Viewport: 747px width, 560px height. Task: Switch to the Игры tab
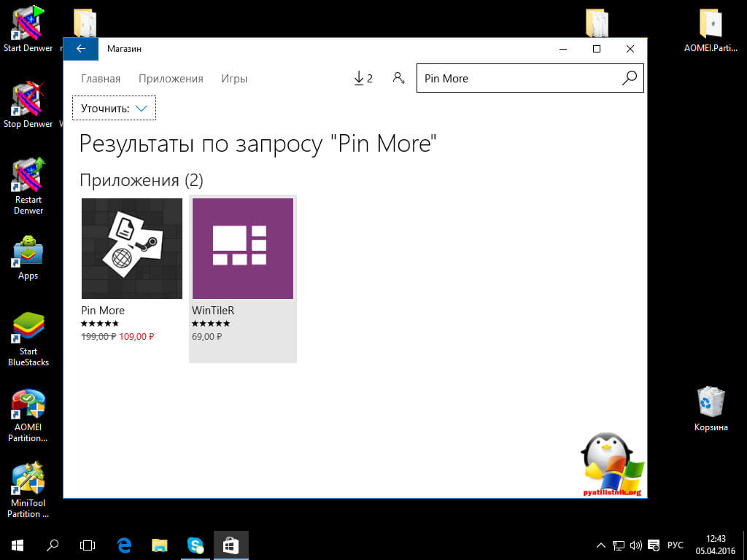(234, 79)
